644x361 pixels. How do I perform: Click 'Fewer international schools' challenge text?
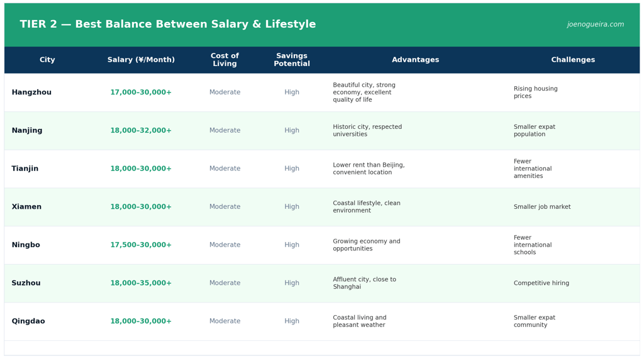pos(533,245)
